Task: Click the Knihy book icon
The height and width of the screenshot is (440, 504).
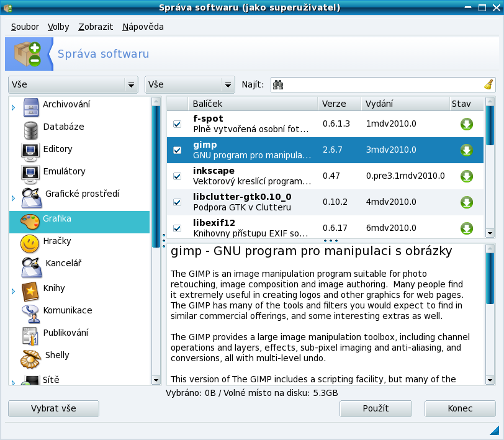Action: 30,291
